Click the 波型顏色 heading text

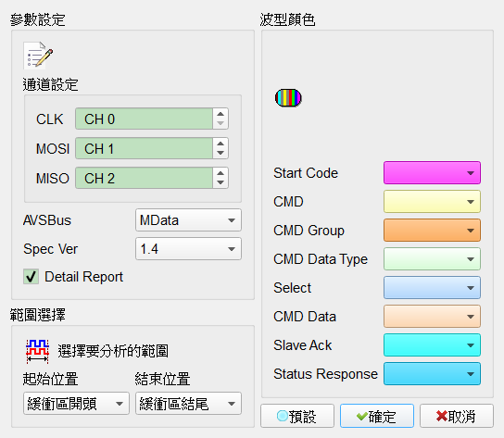[x=288, y=20]
